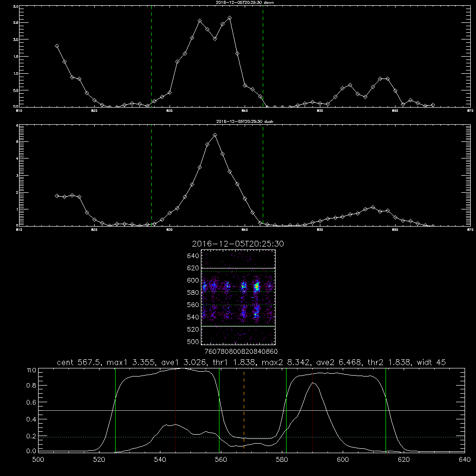Select the 'thr2 1.838' value
The height and width of the screenshot is (476, 476).
(x=389, y=362)
